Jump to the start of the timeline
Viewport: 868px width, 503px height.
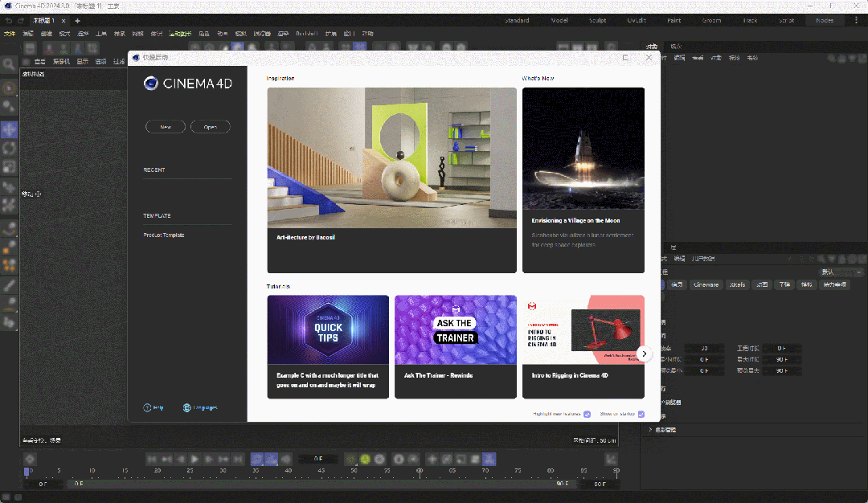pos(152,459)
